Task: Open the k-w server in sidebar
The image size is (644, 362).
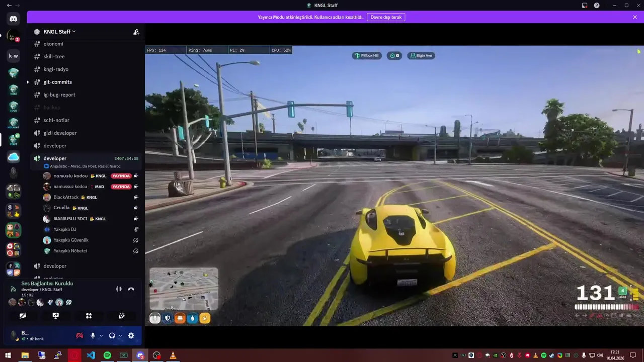Action: tap(14, 56)
